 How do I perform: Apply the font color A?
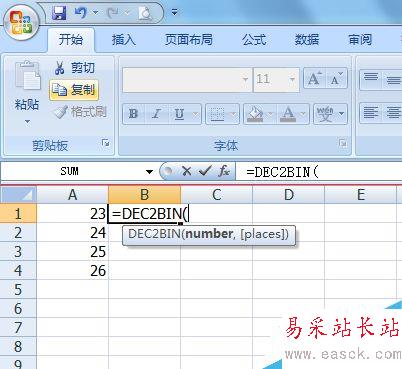(288, 114)
